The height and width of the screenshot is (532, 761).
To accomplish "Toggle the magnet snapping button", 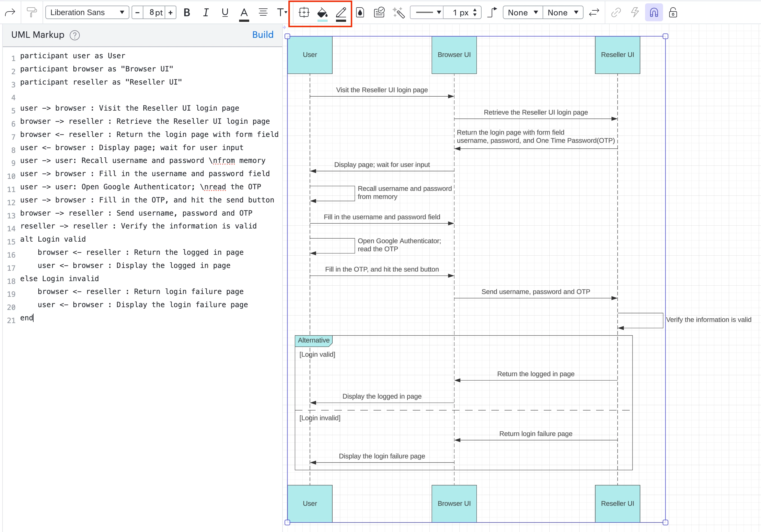I will (653, 13).
